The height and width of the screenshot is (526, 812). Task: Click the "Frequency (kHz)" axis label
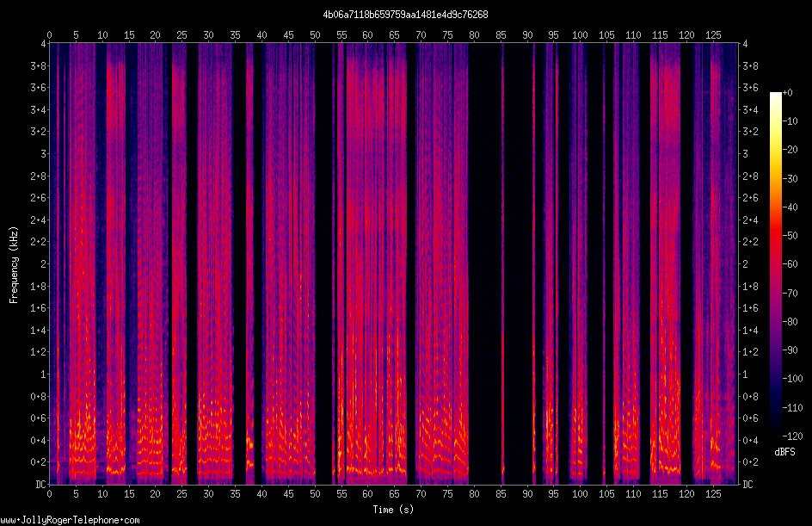pyautogui.click(x=14, y=265)
